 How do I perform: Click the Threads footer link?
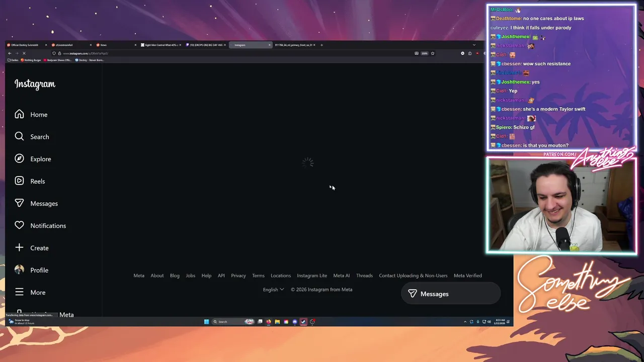[x=364, y=276]
